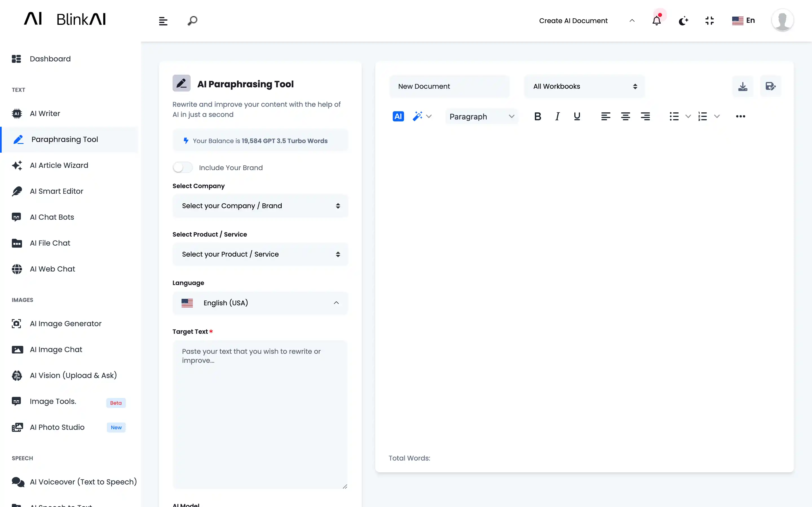Enable dark mode with moon icon
The width and height of the screenshot is (812, 507).
click(x=683, y=21)
